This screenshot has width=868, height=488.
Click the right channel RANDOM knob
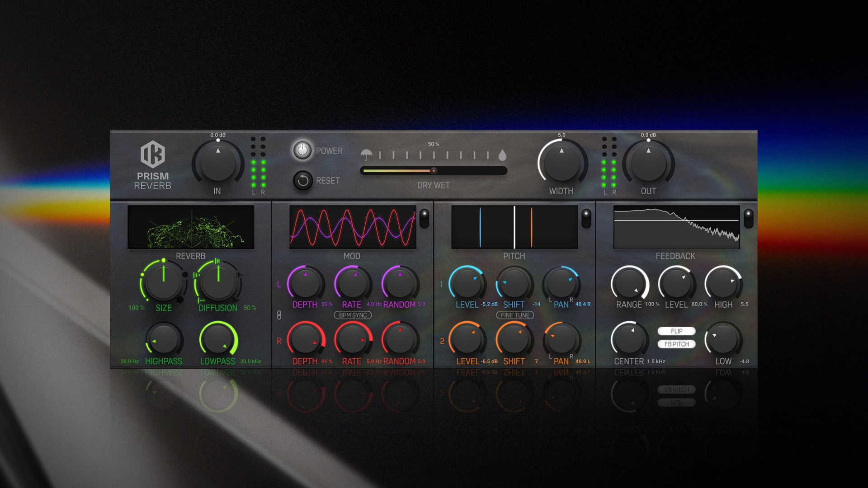(x=400, y=339)
